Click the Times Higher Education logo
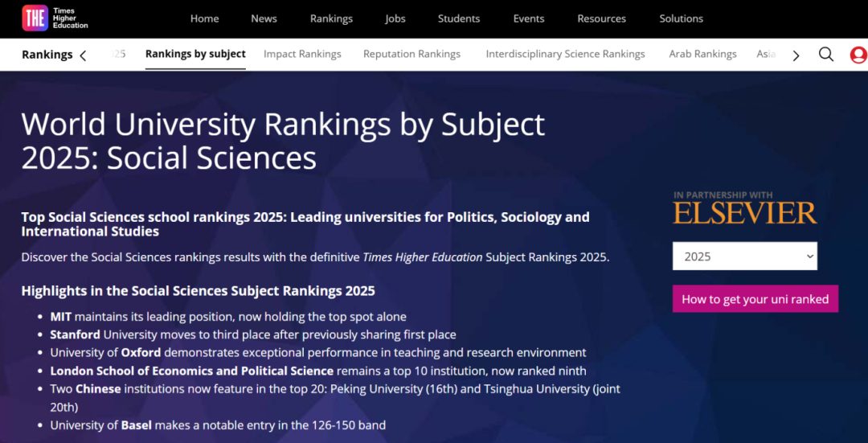Viewport: 868px width, 443px height. coord(55,18)
